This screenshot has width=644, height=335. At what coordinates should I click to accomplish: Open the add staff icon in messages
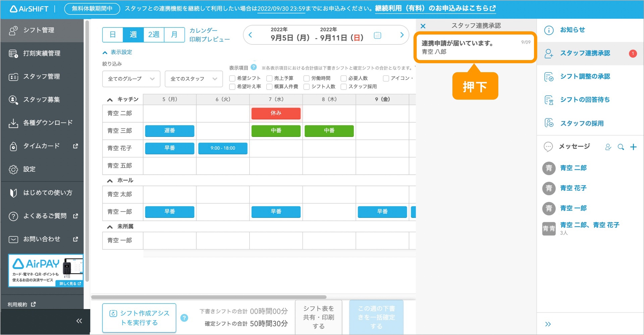[x=608, y=147]
